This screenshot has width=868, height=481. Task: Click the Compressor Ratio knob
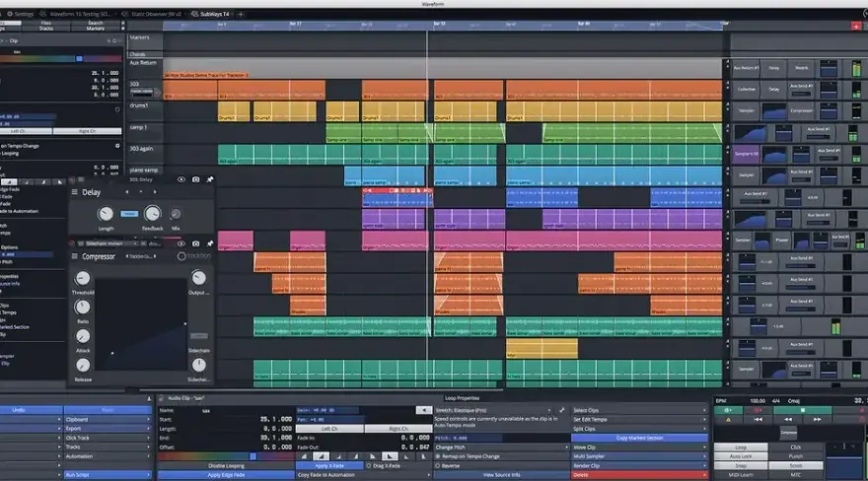pos(83,307)
